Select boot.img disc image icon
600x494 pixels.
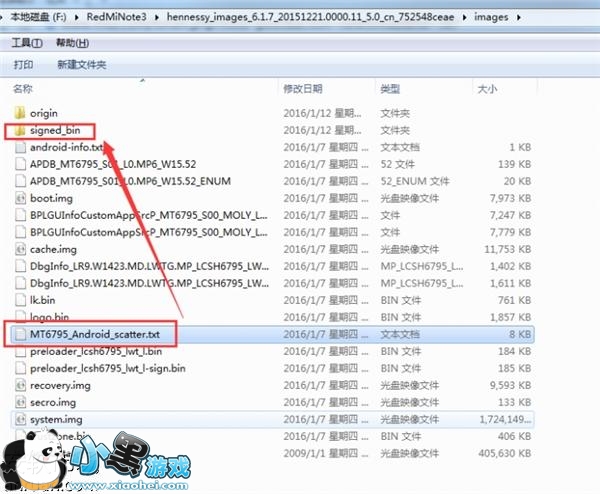[x=20, y=198]
